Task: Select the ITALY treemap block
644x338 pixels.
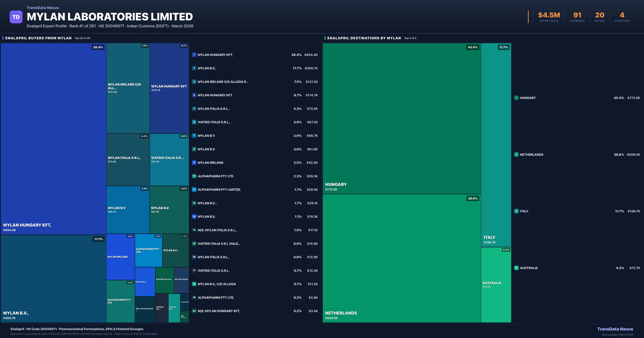Action: point(496,145)
